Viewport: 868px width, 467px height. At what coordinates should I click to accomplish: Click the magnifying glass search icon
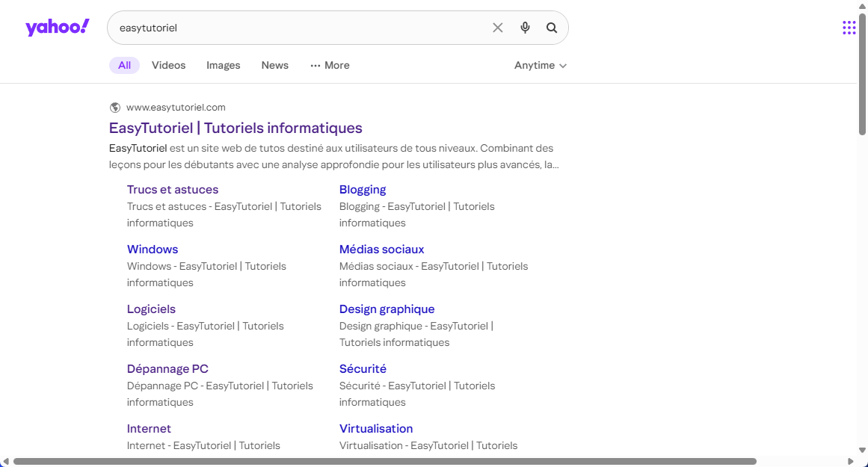(552, 28)
